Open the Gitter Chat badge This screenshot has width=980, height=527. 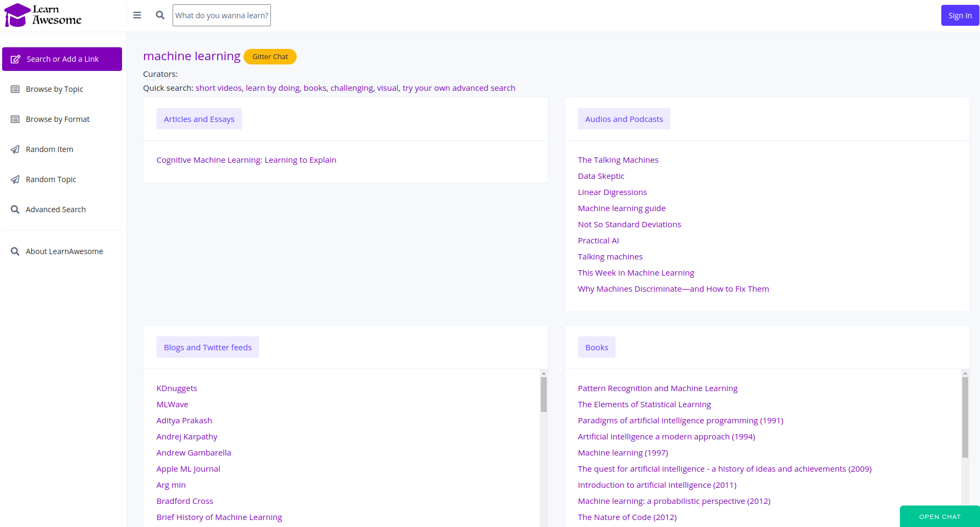click(270, 56)
